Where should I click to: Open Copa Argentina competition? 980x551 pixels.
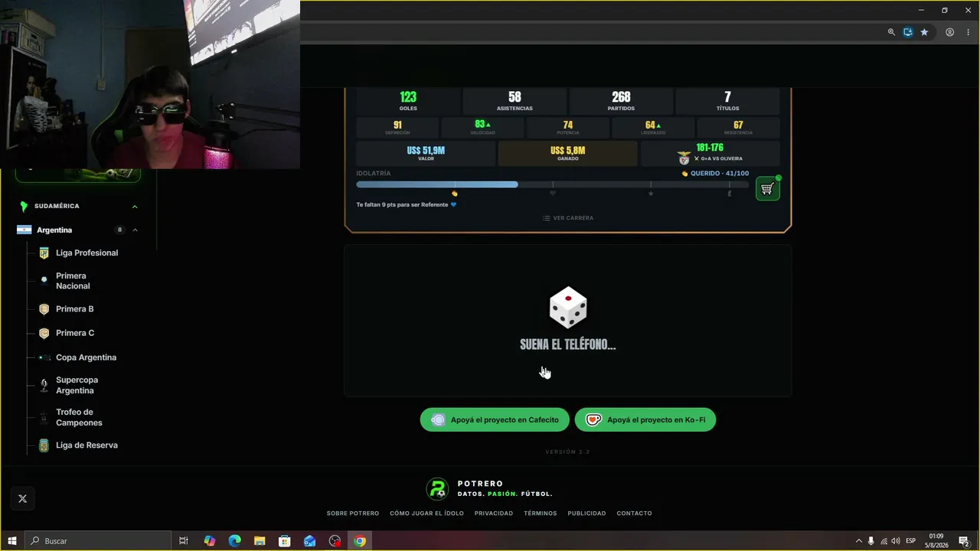(x=86, y=357)
